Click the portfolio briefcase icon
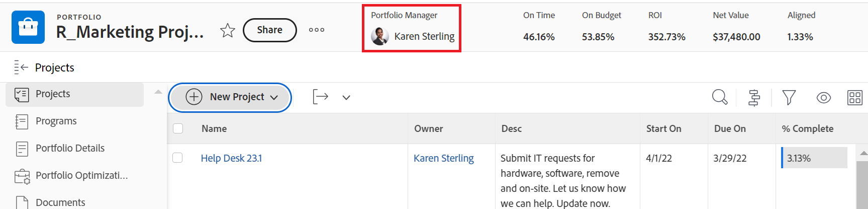The width and height of the screenshot is (868, 209). 28,27
